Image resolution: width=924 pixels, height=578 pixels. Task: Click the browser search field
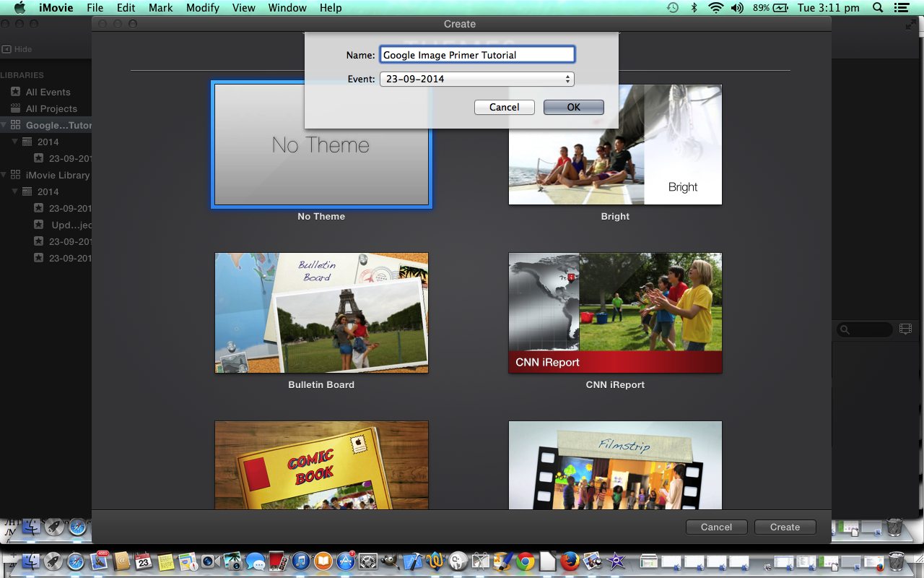[x=865, y=329]
